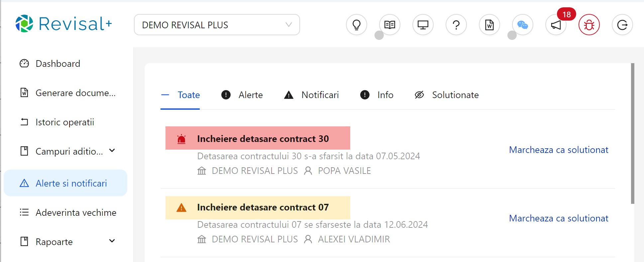644x262 pixels.
Task: Click the red bug report icon
Action: point(589,25)
